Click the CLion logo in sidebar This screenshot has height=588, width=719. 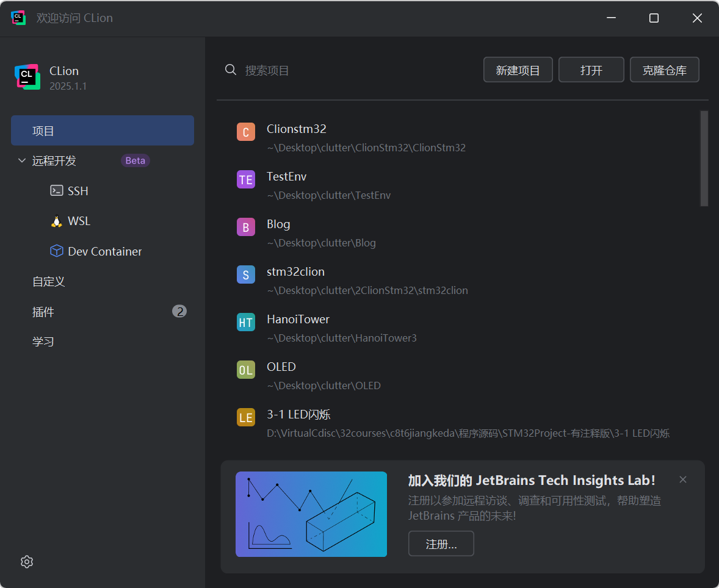click(27, 77)
